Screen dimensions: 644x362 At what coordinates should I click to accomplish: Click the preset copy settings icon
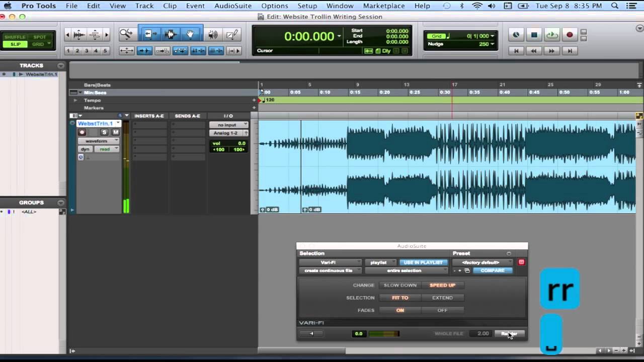(467, 270)
